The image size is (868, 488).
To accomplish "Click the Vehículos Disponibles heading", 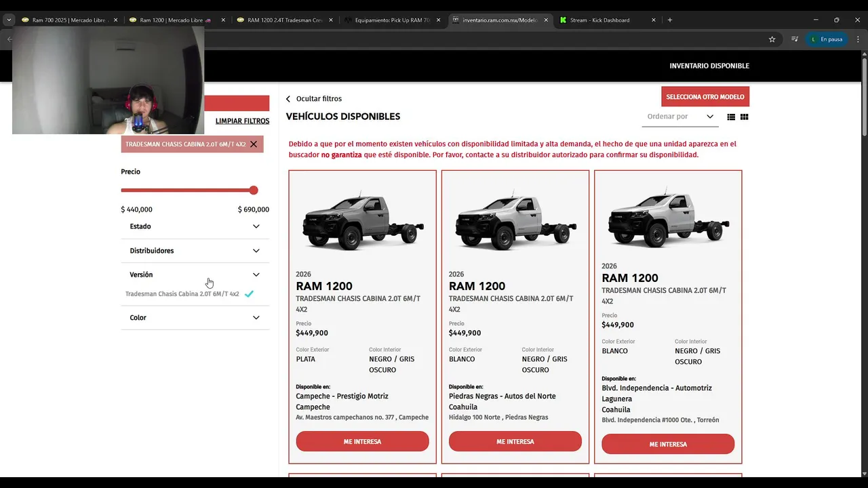I will [x=343, y=117].
